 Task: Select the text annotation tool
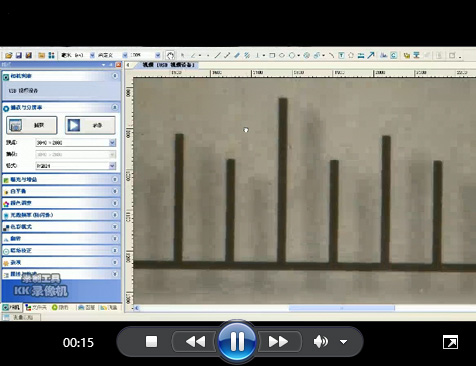coord(341,55)
